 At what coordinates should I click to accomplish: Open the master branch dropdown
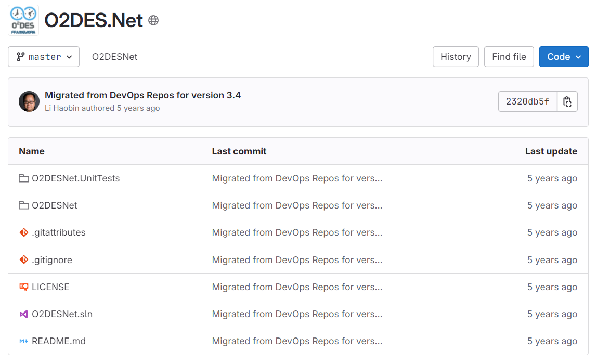(x=44, y=57)
